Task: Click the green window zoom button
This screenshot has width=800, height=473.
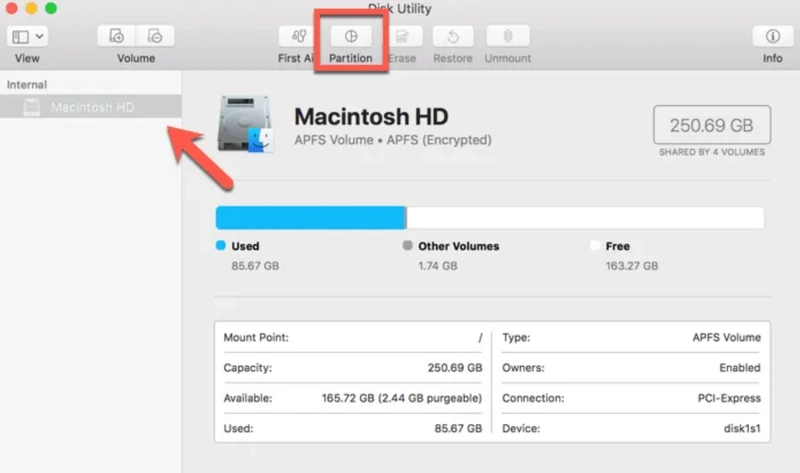Action: 51,8
